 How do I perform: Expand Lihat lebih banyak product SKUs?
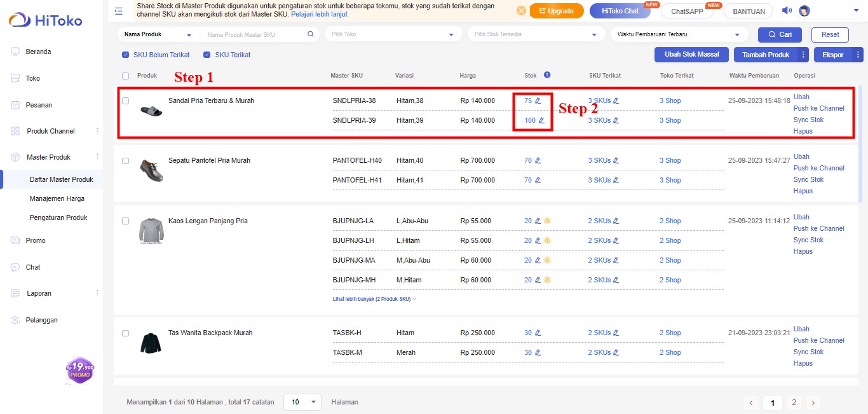(374, 299)
